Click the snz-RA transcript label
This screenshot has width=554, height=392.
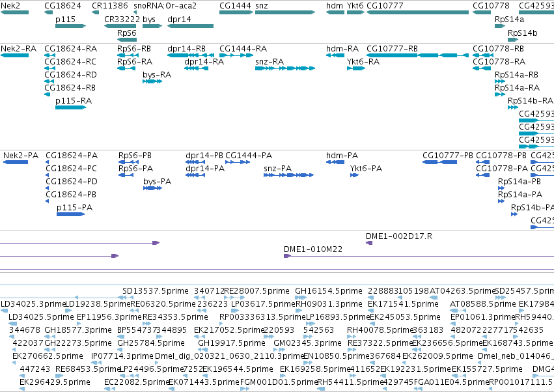270,61
